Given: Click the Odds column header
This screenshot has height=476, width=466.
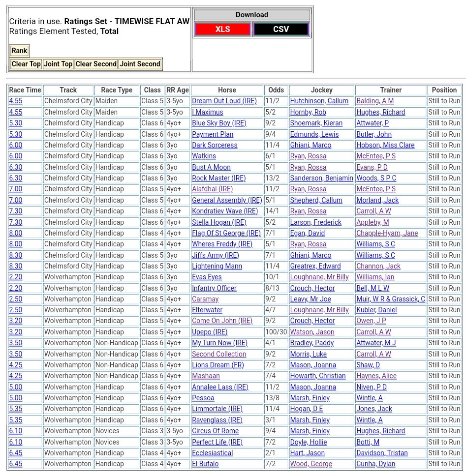Looking at the screenshot, I should coord(276,90).
